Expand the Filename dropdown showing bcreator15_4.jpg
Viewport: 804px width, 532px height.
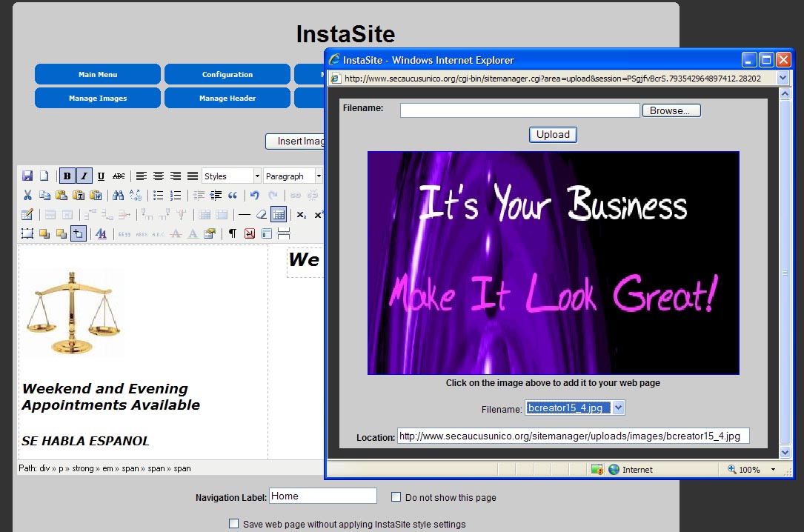(x=619, y=408)
